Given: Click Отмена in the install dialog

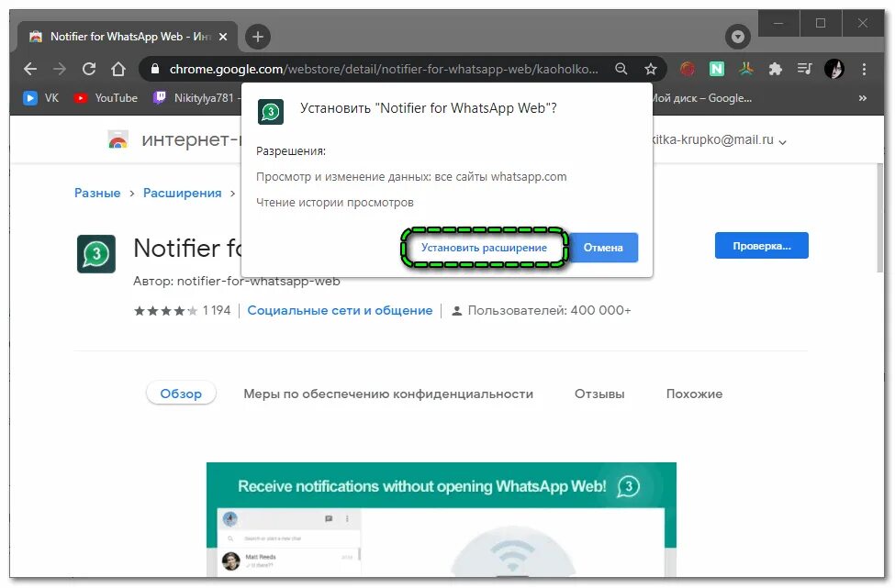Looking at the screenshot, I should pyautogui.click(x=603, y=248).
